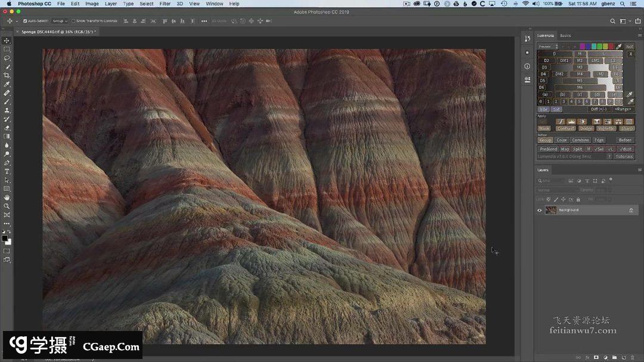Select the Type tool
644x362 pixels.
[x=7, y=171]
